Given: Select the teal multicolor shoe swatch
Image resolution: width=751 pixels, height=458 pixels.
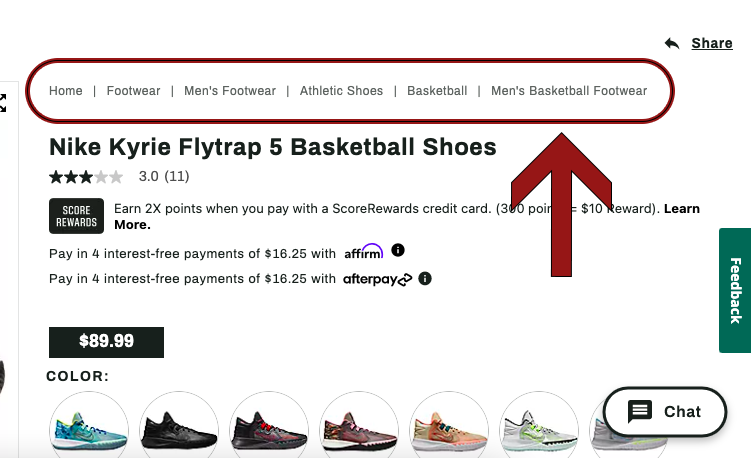Looking at the screenshot, I should [89, 424].
